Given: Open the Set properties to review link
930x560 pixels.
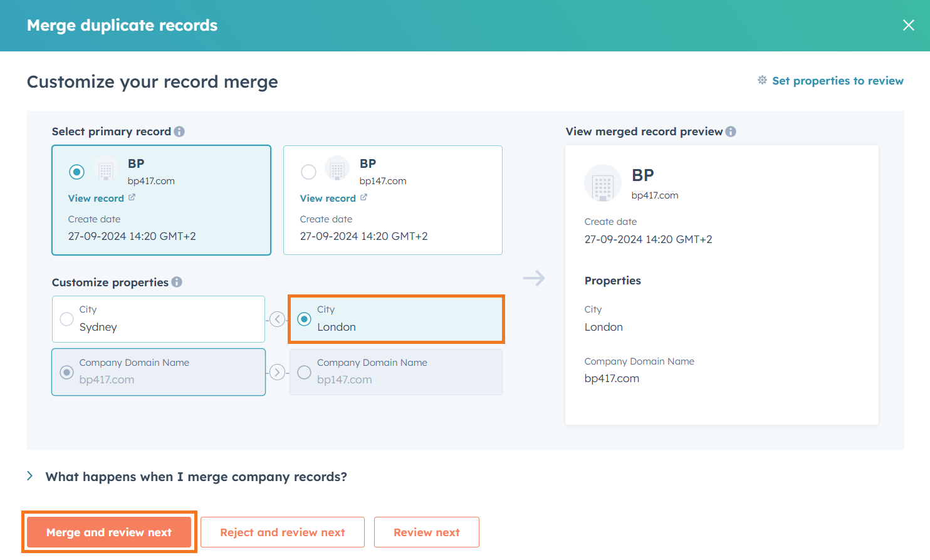Looking at the screenshot, I should (838, 80).
